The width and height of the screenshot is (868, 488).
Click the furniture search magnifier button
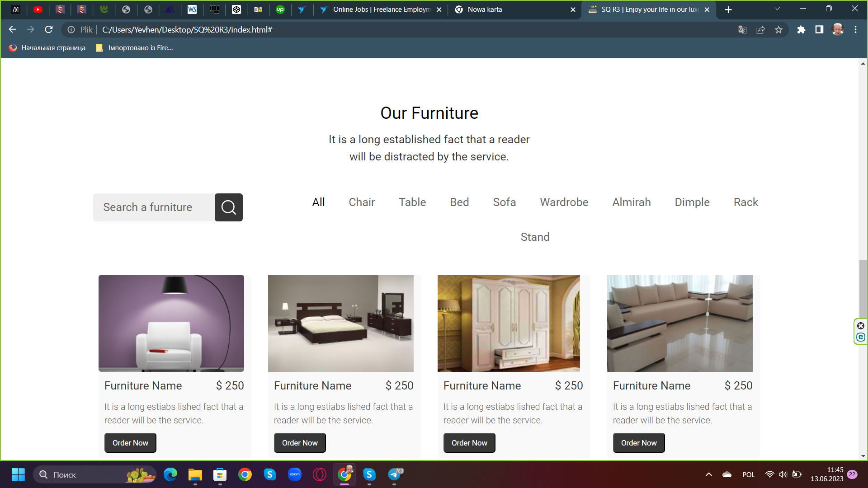(228, 207)
